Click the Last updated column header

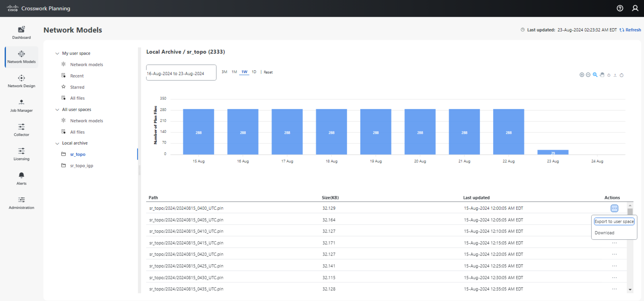(476, 198)
